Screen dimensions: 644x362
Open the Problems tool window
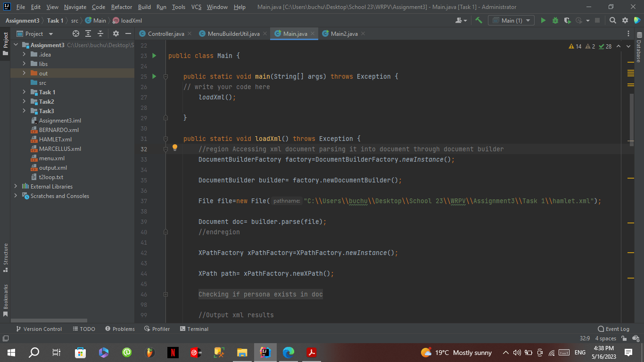click(x=120, y=329)
